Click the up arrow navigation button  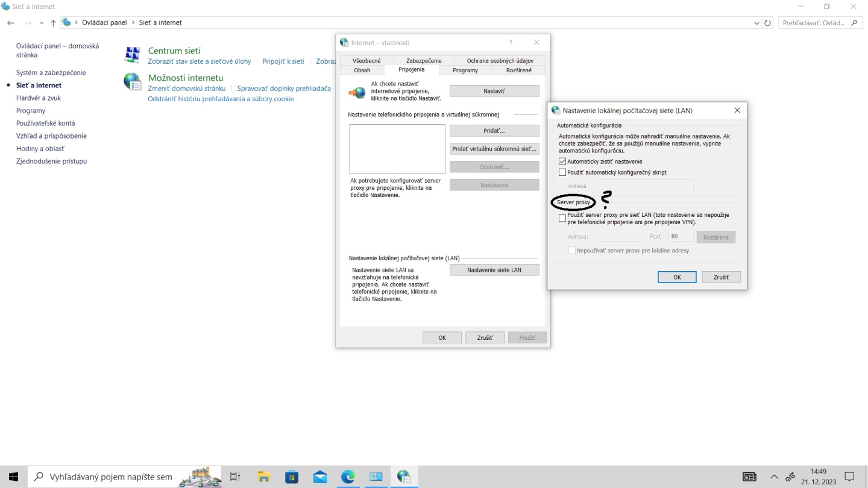tap(53, 23)
